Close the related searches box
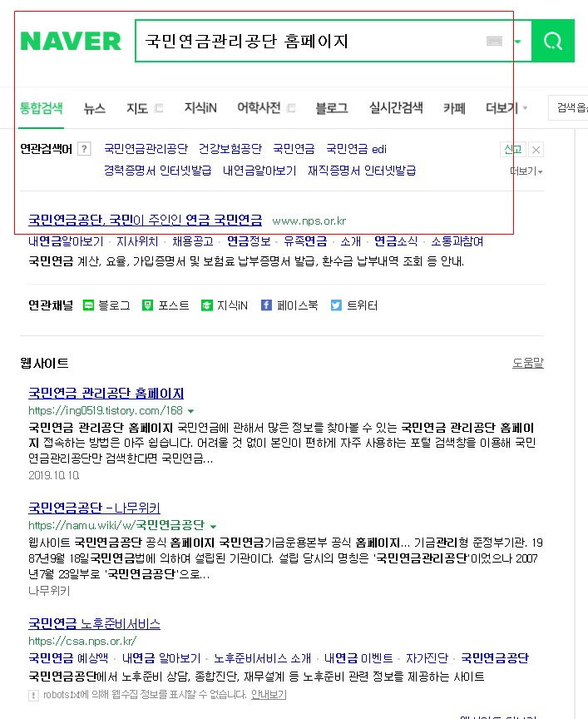 [x=536, y=150]
